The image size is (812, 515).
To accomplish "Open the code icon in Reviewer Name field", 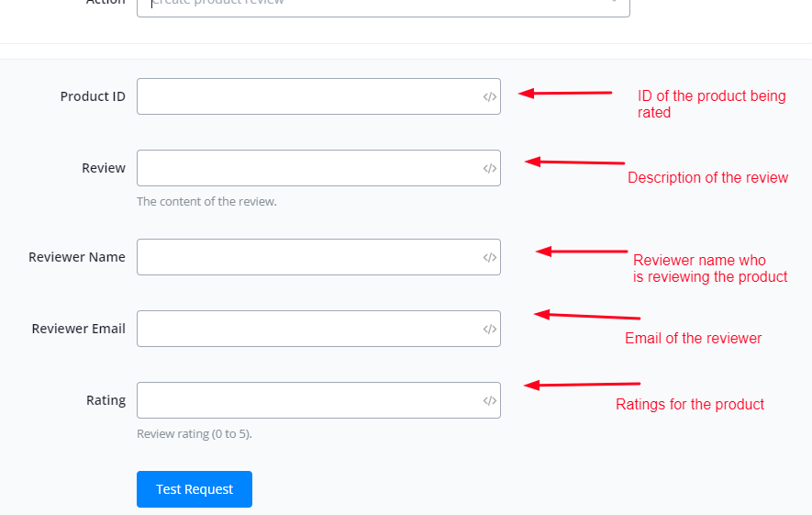I will 490,258.
